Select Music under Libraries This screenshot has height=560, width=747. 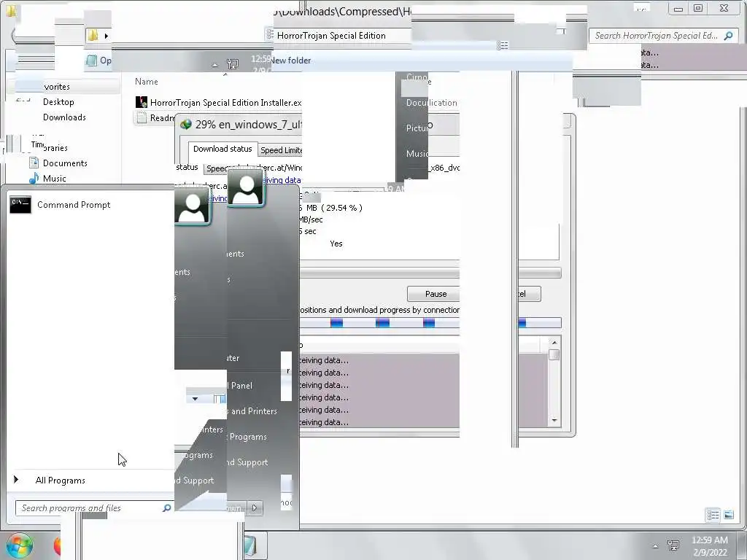click(54, 178)
